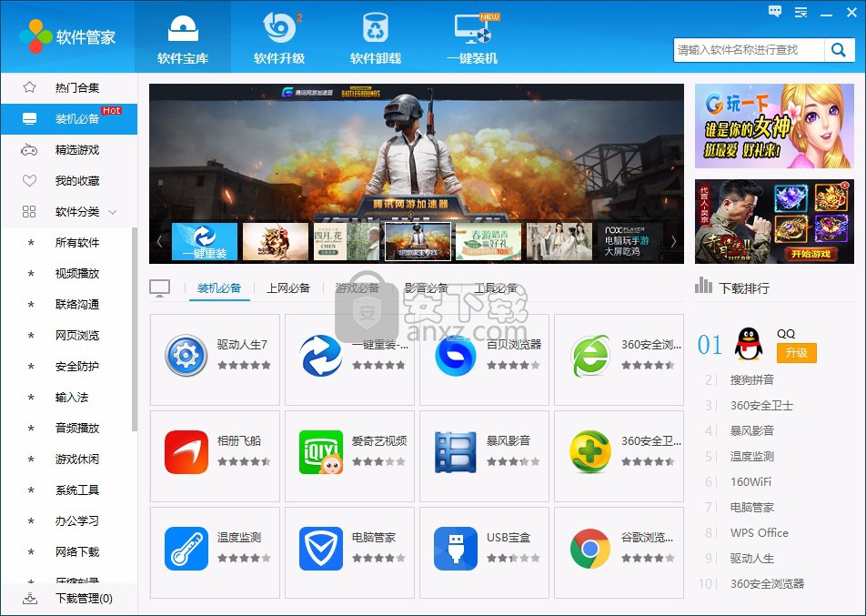Open the 360安全浏览器 green e icon
This screenshot has height=616, width=866.
coord(590,355)
